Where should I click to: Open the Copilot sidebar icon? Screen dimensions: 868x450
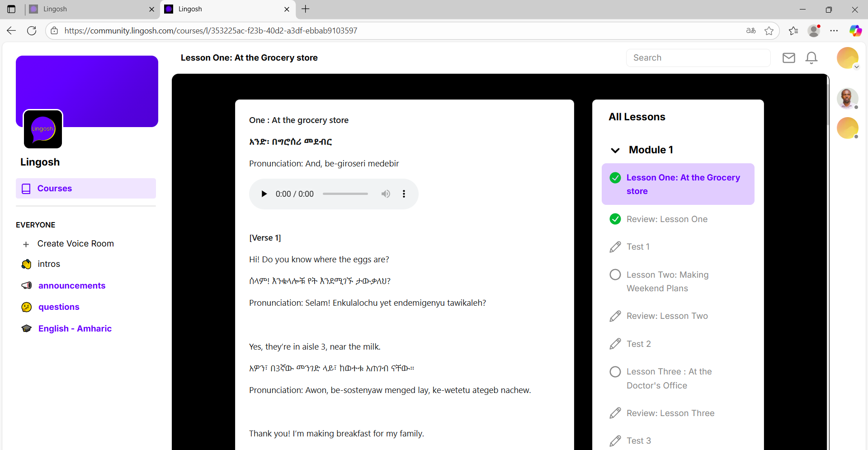pyautogui.click(x=855, y=31)
